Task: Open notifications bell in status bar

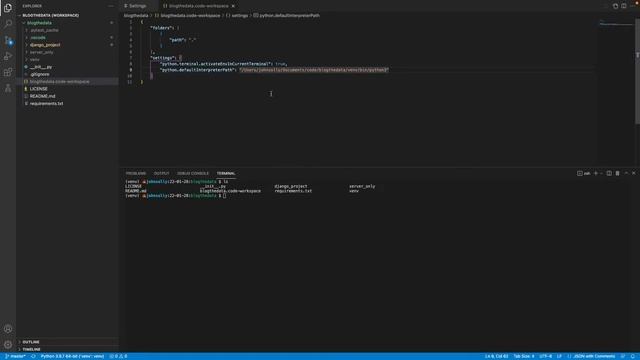Action: point(633,356)
